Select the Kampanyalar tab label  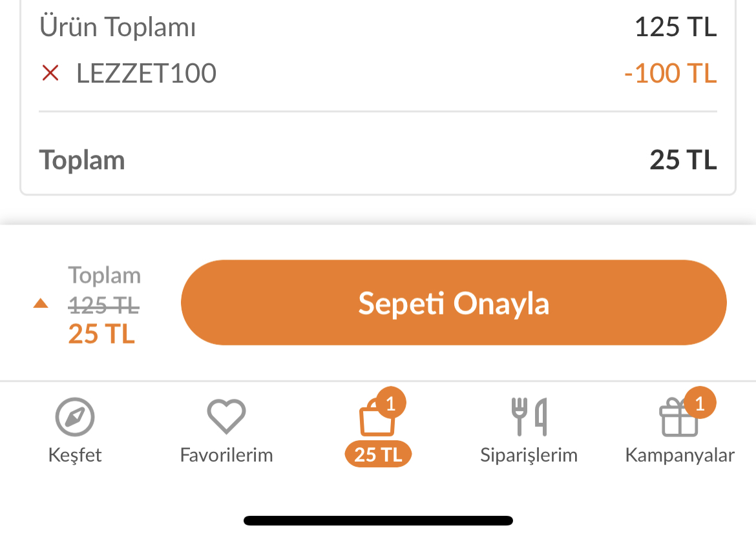[x=679, y=455]
